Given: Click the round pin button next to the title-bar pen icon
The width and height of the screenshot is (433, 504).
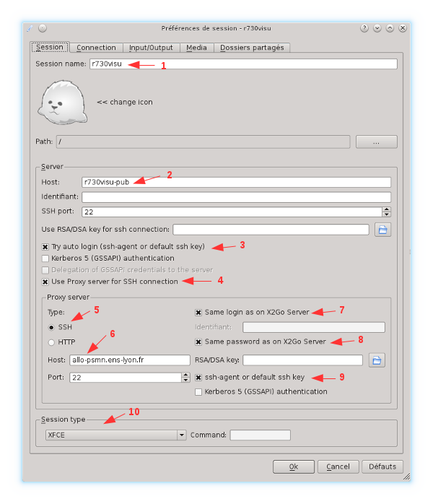Looking at the screenshot, I should point(43,28).
